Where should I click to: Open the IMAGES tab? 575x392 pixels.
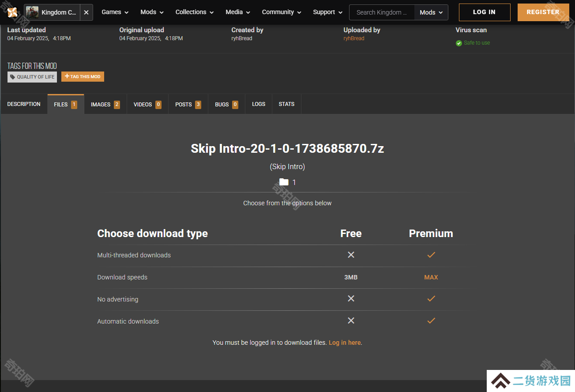pyautogui.click(x=105, y=105)
